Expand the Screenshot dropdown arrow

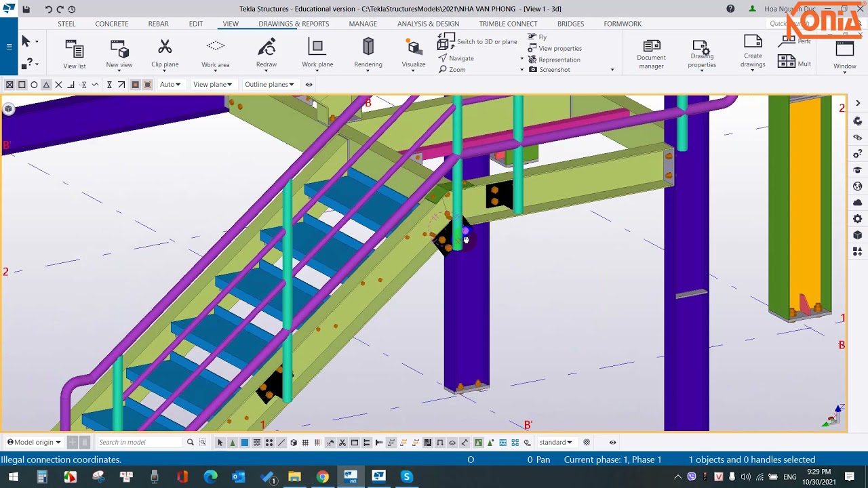coord(612,70)
